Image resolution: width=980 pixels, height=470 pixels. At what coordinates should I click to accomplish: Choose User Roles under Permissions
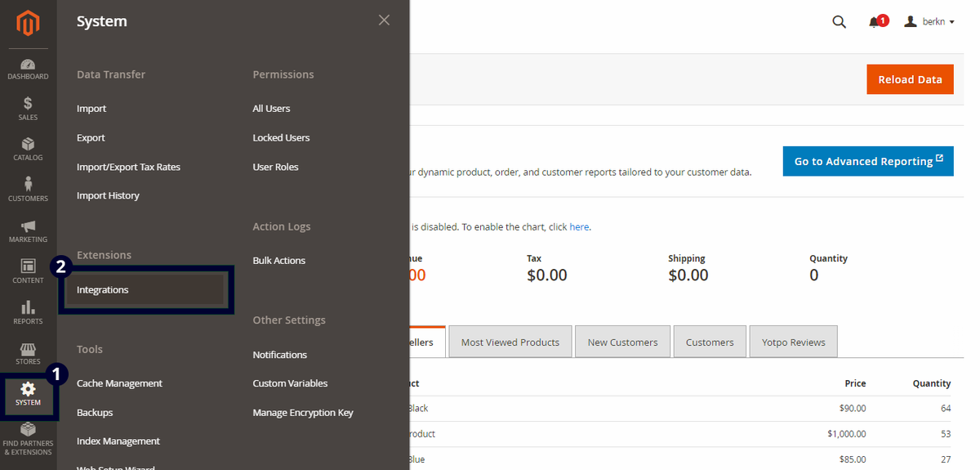[275, 167]
